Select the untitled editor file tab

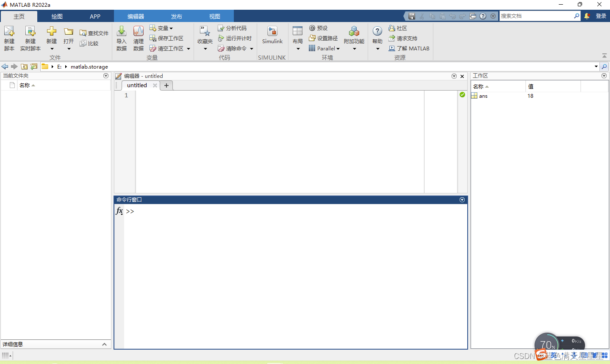(x=137, y=85)
